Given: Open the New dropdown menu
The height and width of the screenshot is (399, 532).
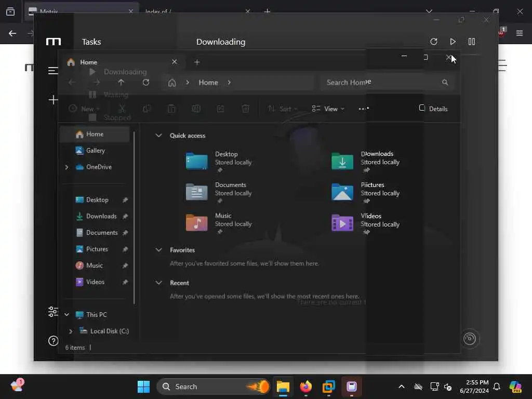Looking at the screenshot, I should click(x=84, y=109).
